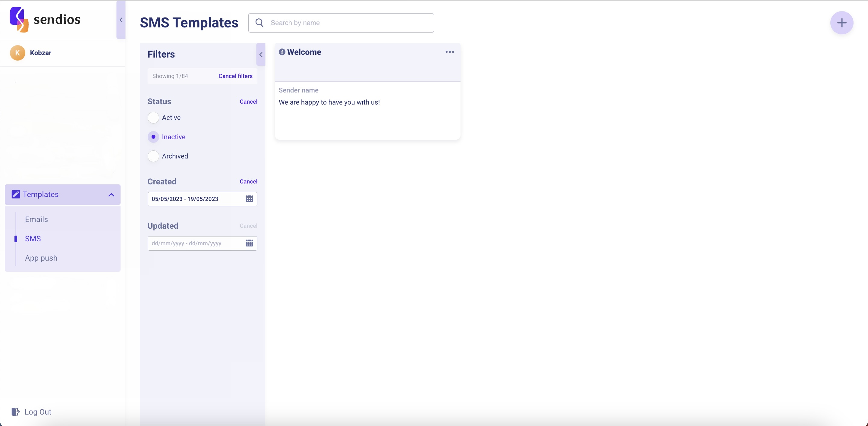The image size is (868, 426).
Task: Open the Emails templates page
Action: pyautogui.click(x=36, y=219)
